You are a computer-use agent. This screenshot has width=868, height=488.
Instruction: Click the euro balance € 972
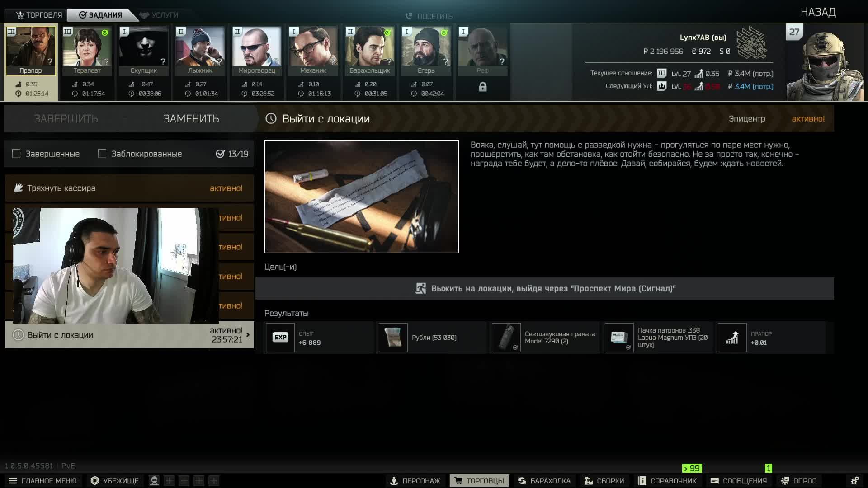coord(701,52)
